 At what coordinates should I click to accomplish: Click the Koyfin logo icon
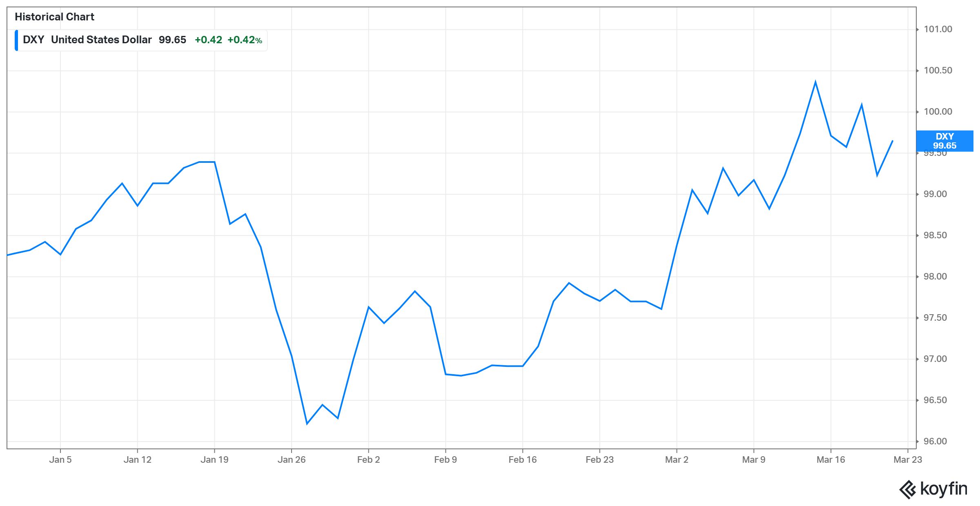[x=908, y=489]
